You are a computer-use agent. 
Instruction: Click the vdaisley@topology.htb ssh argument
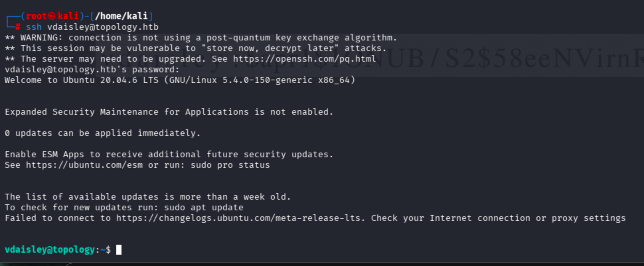(x=103, y=27)
